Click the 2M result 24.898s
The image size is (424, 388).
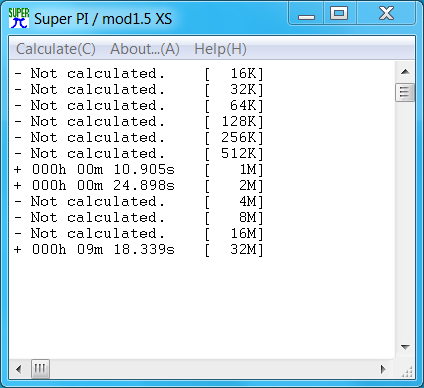[x=144, y=185]
